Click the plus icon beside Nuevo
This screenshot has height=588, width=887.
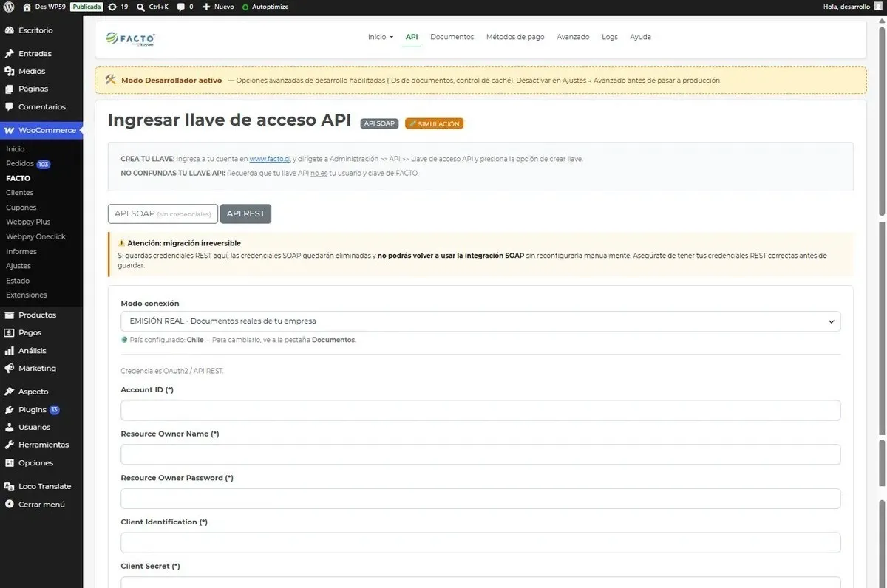coord(206,7)
